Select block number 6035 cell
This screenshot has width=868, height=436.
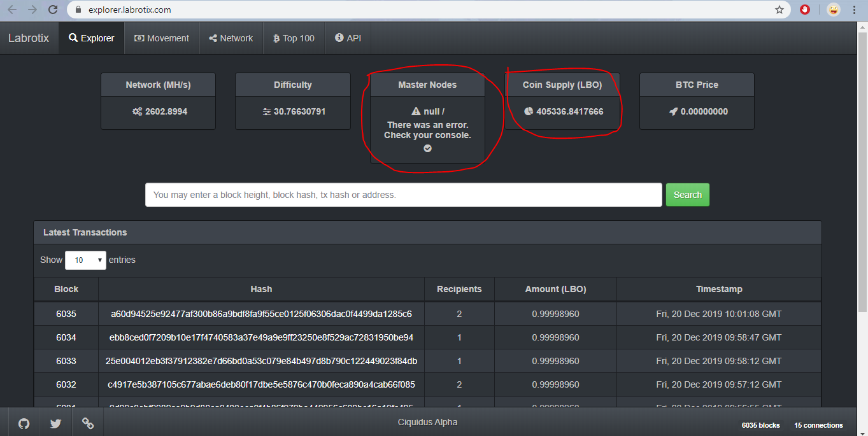[x=66, y=314]
